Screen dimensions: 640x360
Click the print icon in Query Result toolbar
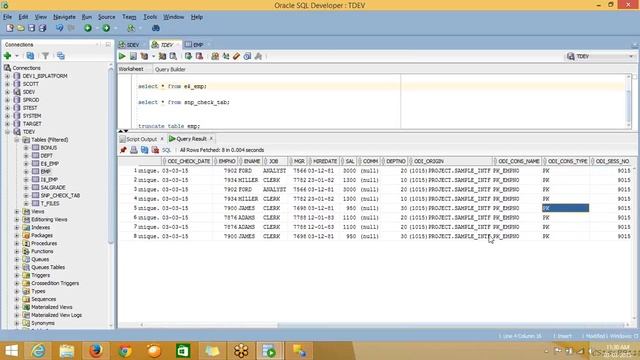tap(134, 150)
